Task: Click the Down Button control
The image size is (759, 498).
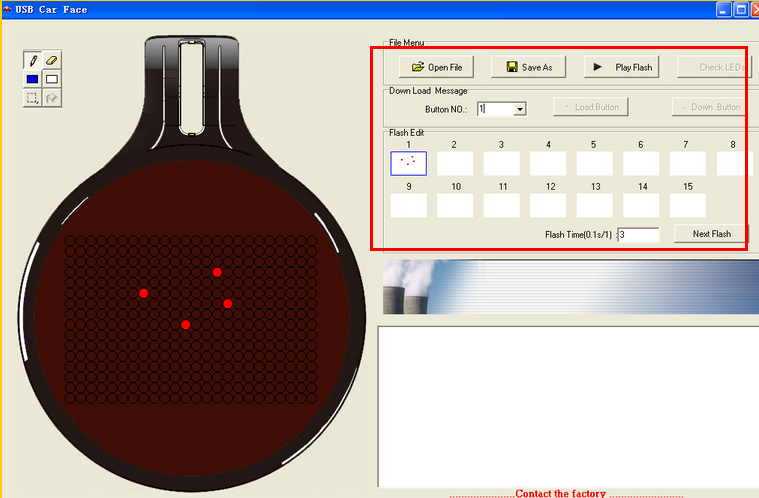Action: 709,107
